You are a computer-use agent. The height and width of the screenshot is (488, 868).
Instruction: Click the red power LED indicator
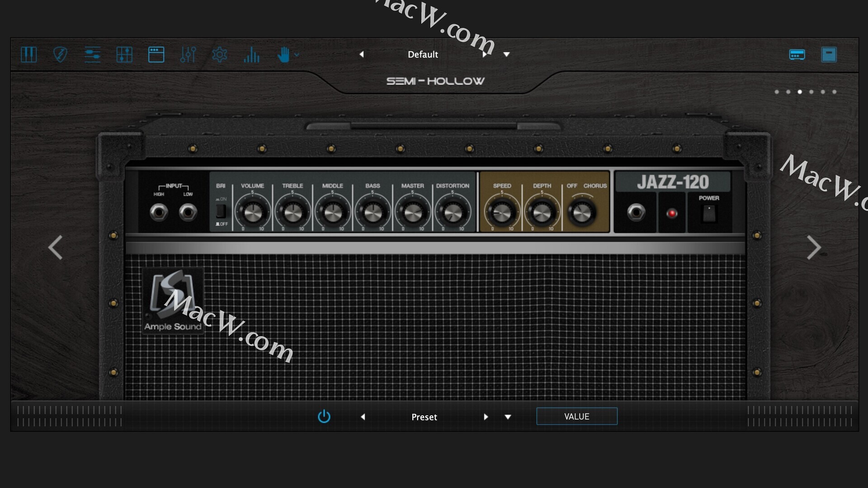(x=672, y=213)
